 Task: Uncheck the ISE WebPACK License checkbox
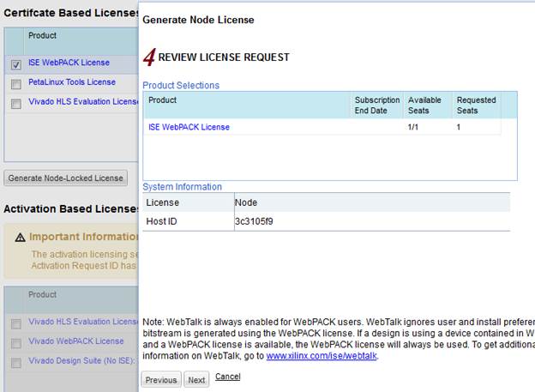(16, 64)
